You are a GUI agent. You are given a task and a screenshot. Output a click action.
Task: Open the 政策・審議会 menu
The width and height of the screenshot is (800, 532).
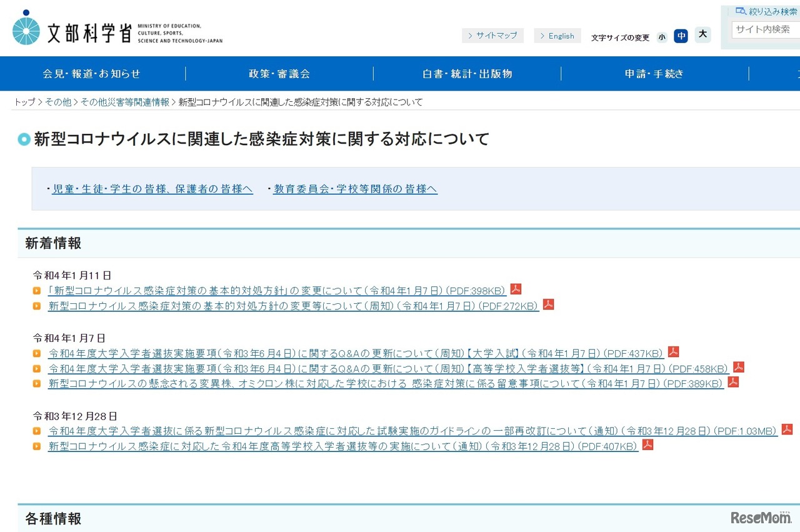tap(279, 73)
